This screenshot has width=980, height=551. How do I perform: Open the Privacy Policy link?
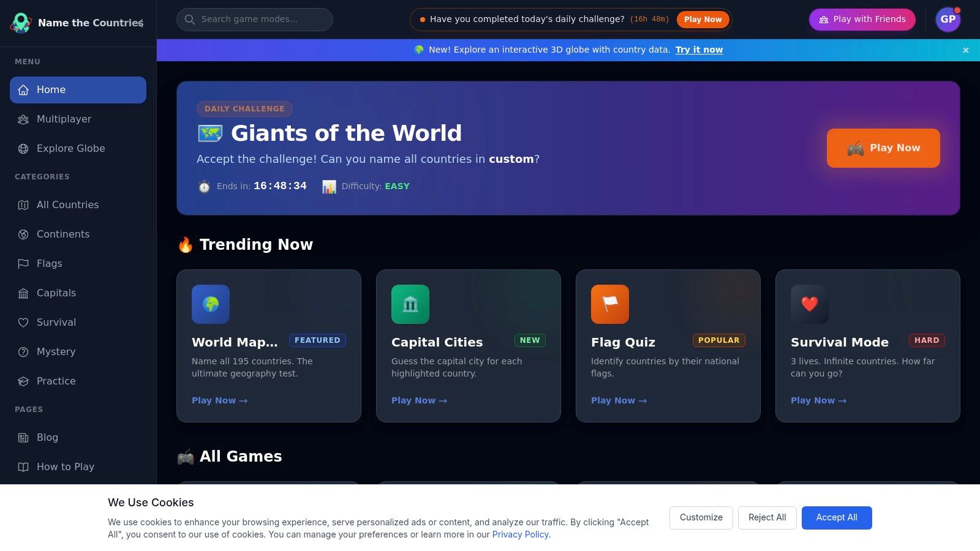click(x=520, y=534)
